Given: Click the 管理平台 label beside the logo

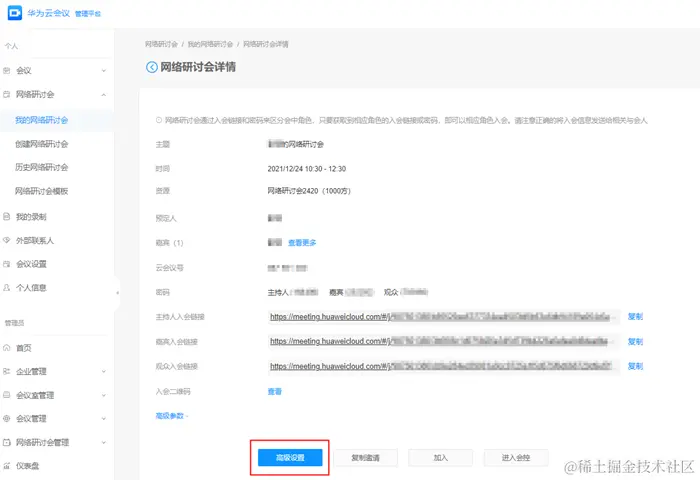Looking at the screenshot, I should 88,14.
